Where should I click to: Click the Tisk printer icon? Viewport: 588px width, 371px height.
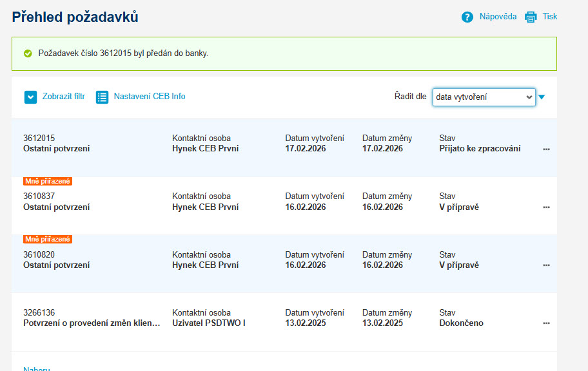[x=531, y=17]
